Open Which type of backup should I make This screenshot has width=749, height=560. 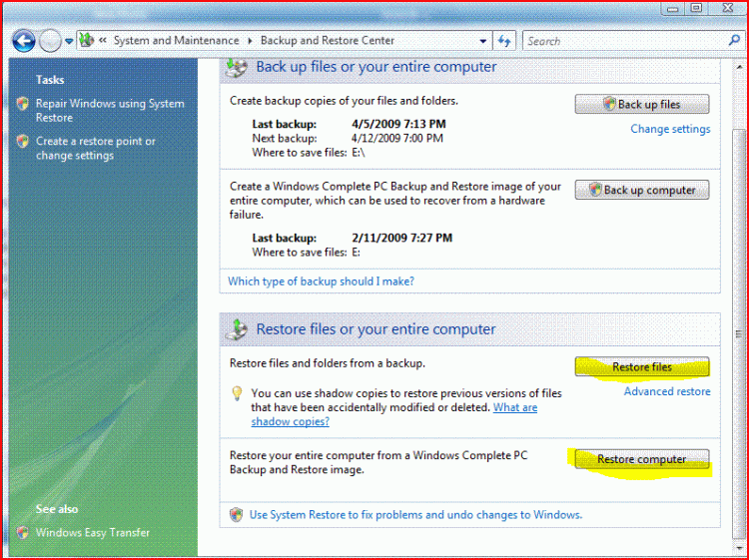coord(321,281)
